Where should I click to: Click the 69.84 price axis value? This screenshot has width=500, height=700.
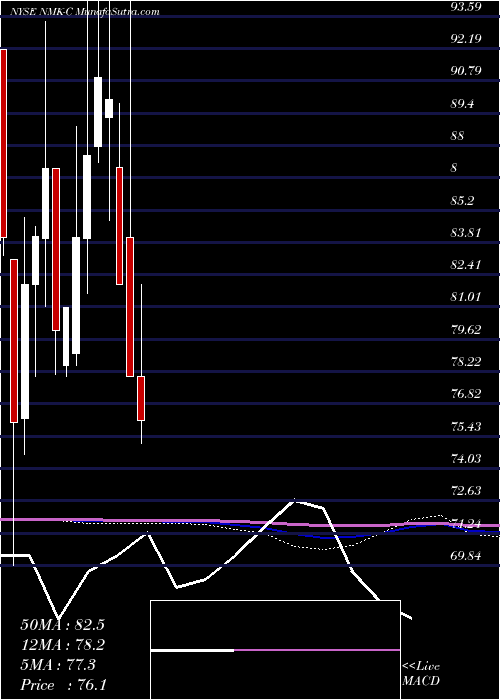pyautogui.click(x=465, y=556)
